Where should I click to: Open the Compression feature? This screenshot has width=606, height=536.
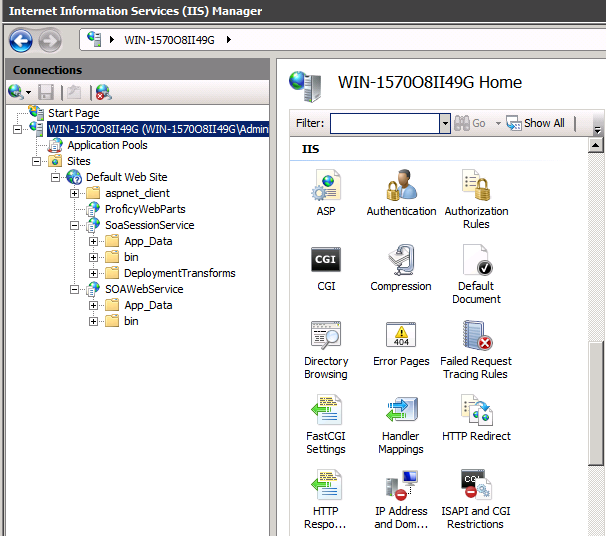pos(401,268)
